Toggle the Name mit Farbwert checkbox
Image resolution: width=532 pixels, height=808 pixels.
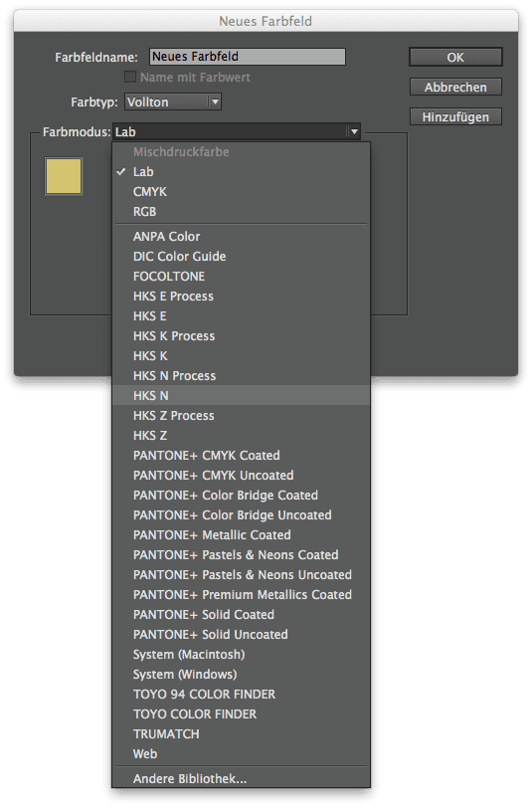tap(130, 78)
